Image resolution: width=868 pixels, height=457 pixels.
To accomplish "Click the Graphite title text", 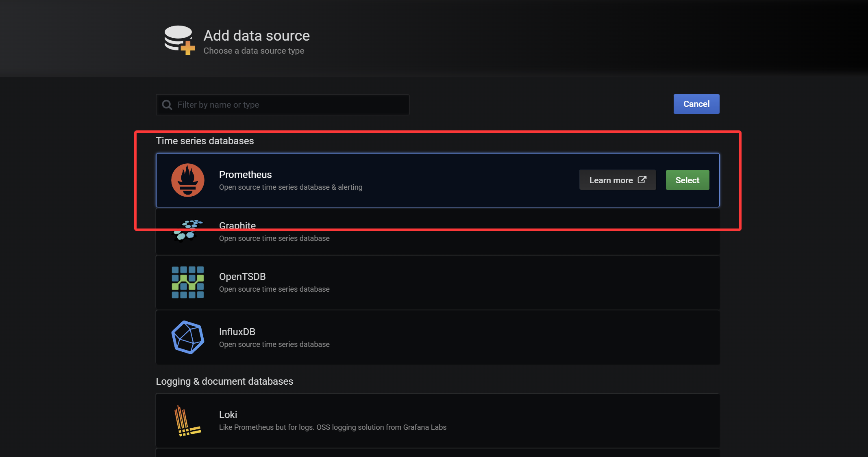I will [237, 225].
